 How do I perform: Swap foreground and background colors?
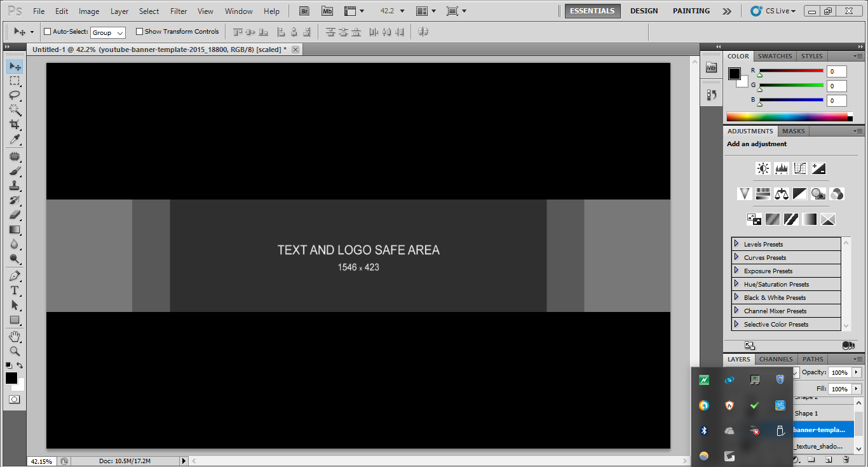click(20, 365)
